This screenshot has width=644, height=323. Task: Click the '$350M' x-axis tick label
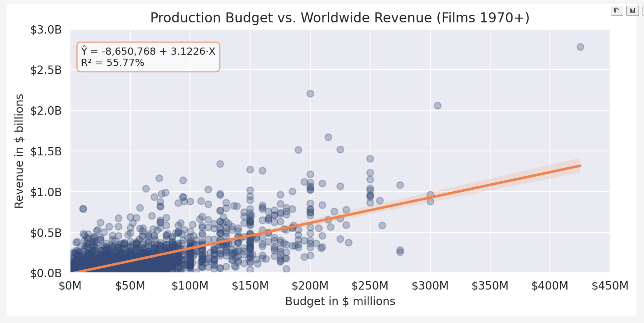click(490, 286)
